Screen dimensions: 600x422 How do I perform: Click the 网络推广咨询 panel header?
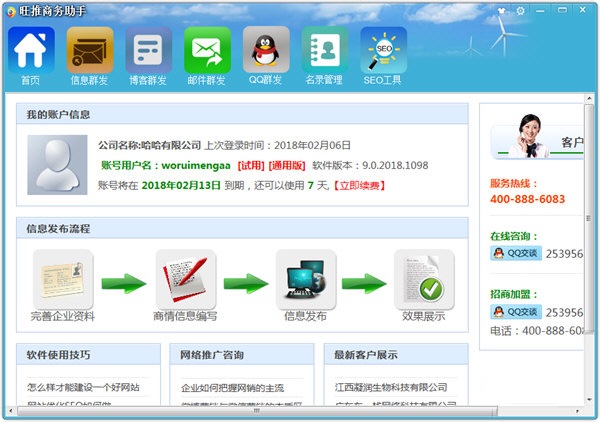tap(242, 354)
